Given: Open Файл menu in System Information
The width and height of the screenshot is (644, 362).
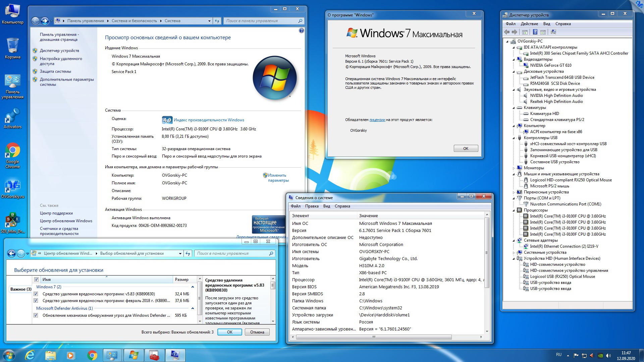Looking at the screenshot, I should (296, 206).
